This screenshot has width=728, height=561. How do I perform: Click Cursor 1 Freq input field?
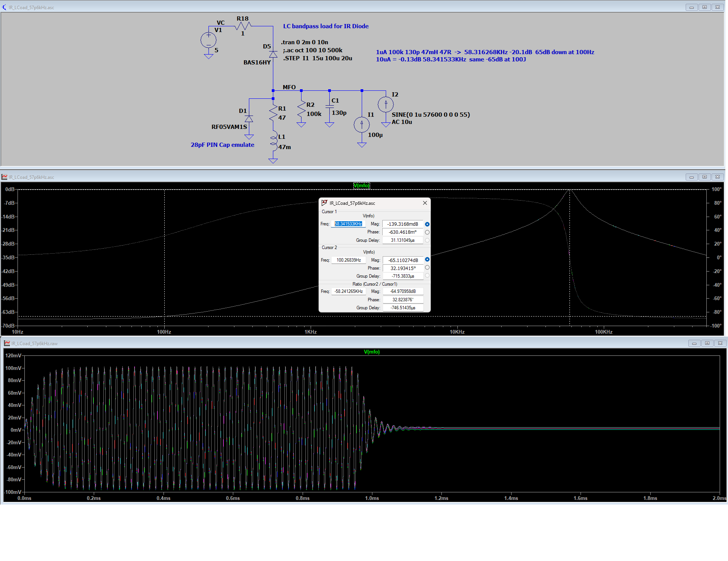click(x=348, y=224)
